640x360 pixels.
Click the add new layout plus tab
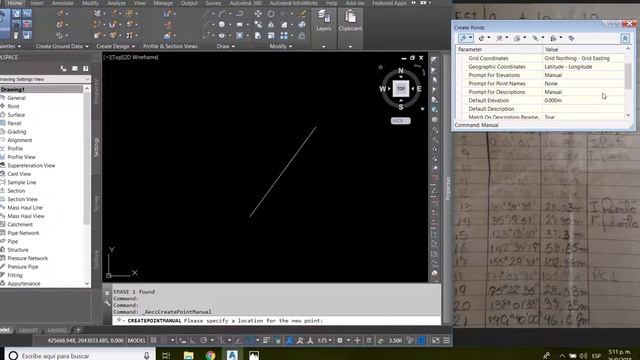click(x=78, y=330)
